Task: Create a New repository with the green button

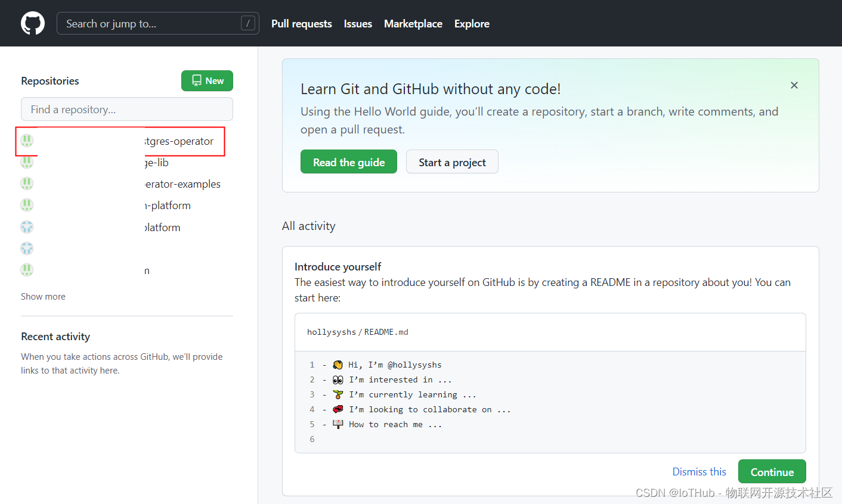Action: pos(207,80)
